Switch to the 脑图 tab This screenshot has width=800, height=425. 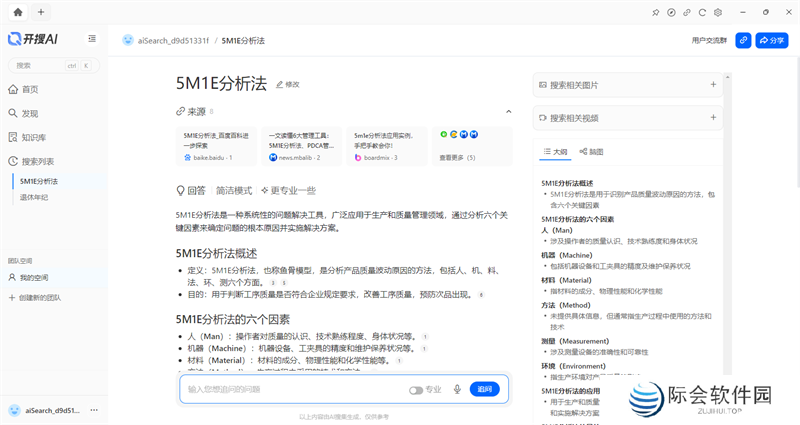tap(591, 151)
